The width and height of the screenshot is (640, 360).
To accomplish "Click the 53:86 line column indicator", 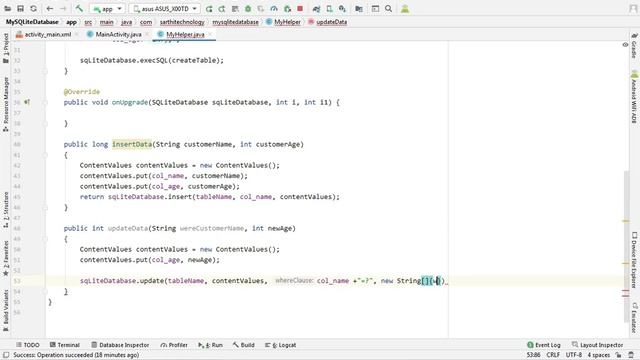I will pos(533,355).
